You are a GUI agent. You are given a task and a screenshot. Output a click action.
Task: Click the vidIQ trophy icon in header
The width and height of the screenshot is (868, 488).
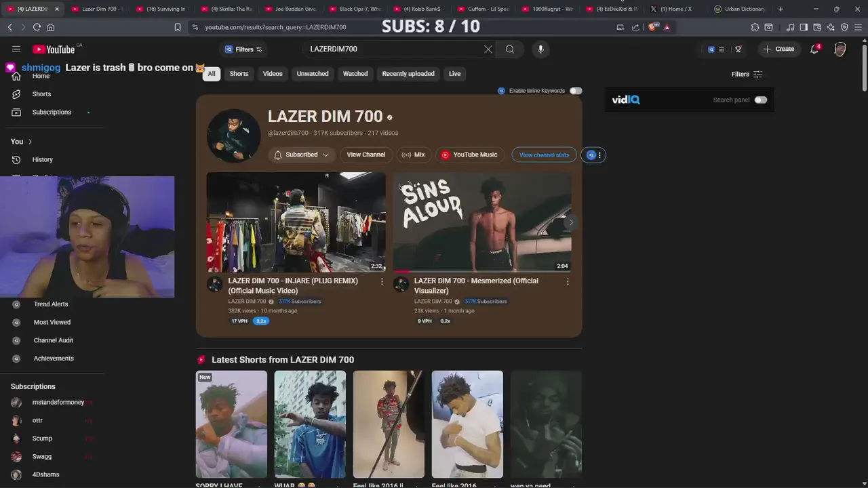[x=738, y=49]
